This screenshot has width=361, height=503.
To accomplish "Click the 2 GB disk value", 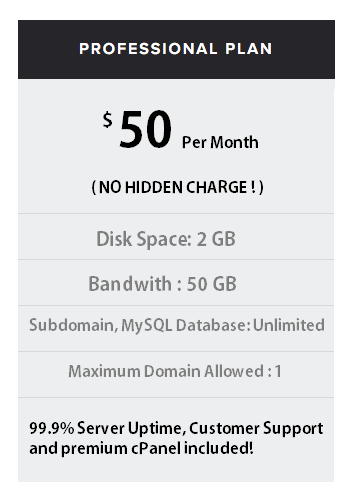I will pyautogui.click(x=216, y=239).
